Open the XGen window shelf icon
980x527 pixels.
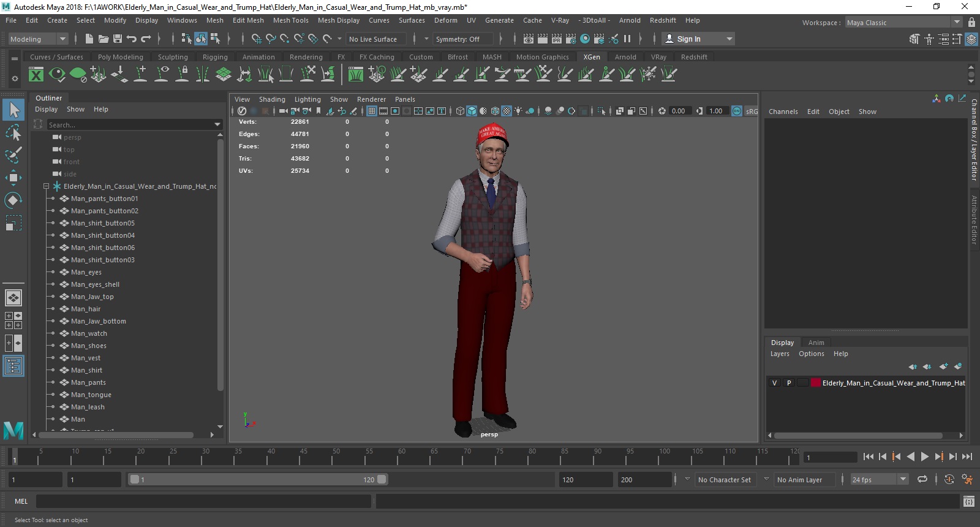(37, 75)
